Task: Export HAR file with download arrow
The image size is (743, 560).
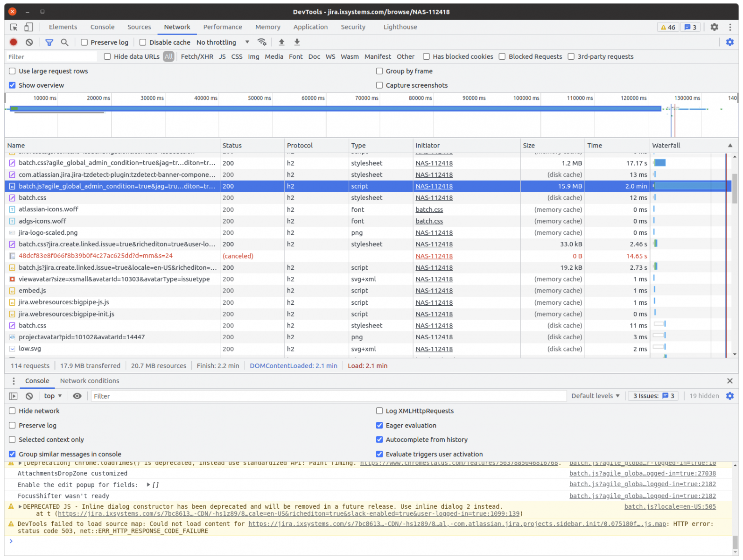Action: [297, 42]
